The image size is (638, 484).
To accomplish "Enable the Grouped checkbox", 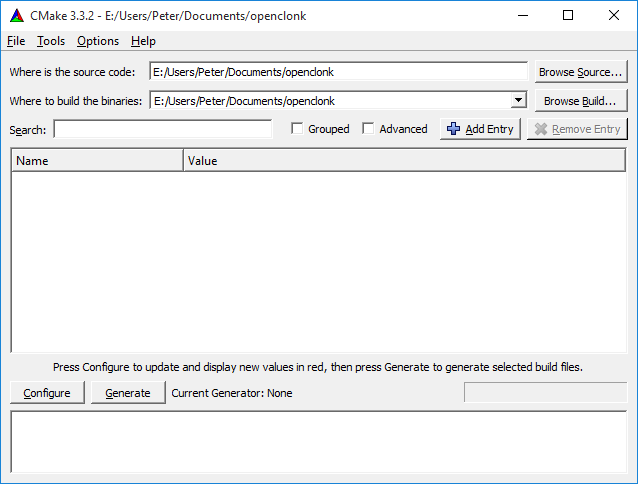I will (x=297, y=129).
